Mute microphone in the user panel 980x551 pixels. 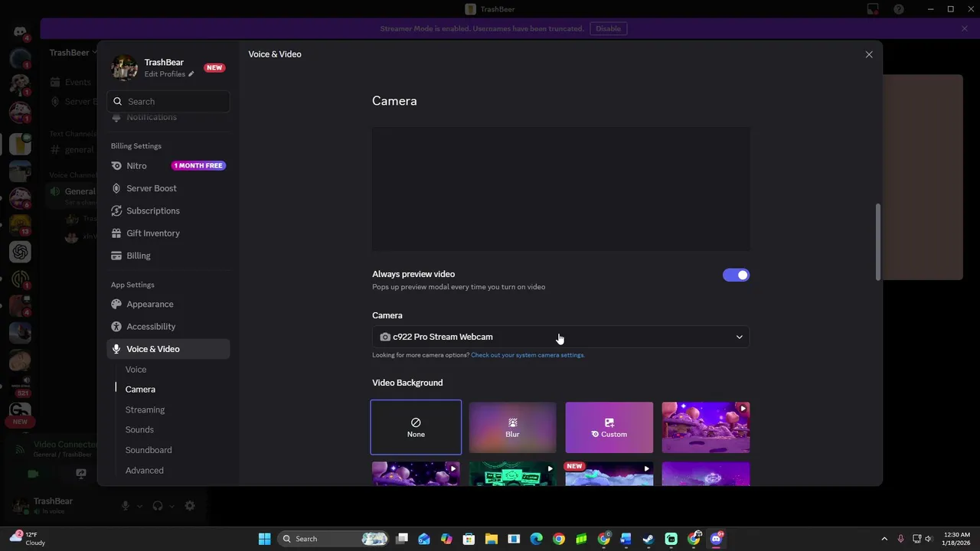pos(126,506)
